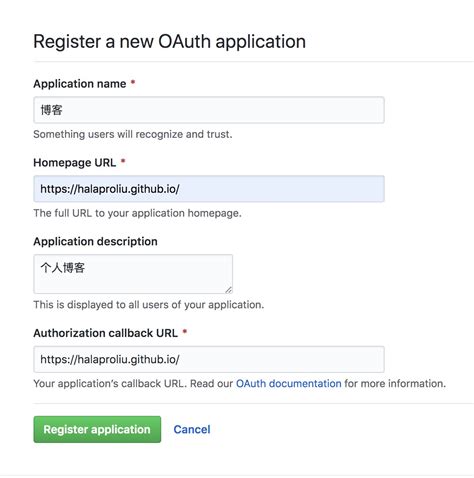The image size is (474, 478).
Task: Focus the Application name field containing 博客
Action: pos(209,110)
